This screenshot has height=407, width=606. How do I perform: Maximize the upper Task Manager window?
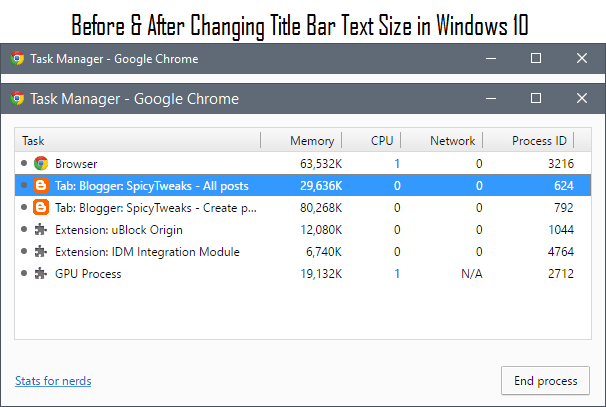tap(536, 58)
